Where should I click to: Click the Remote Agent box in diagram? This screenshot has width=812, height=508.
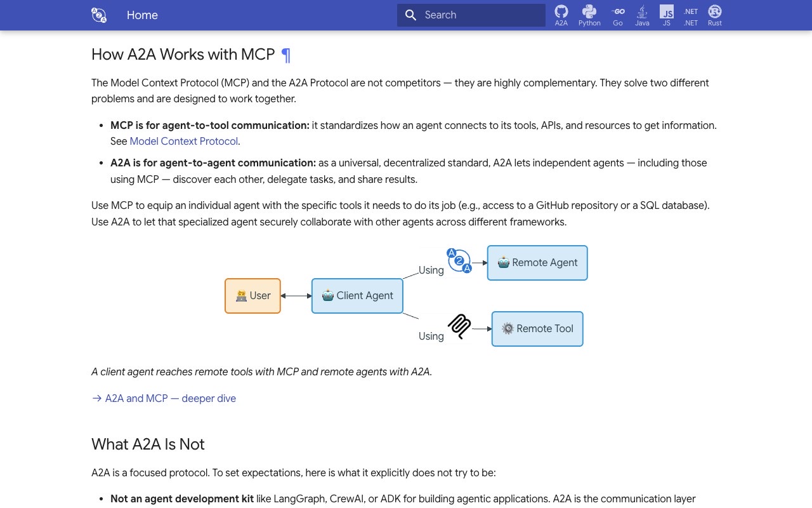pyautogui.click(x=537, y=263)
